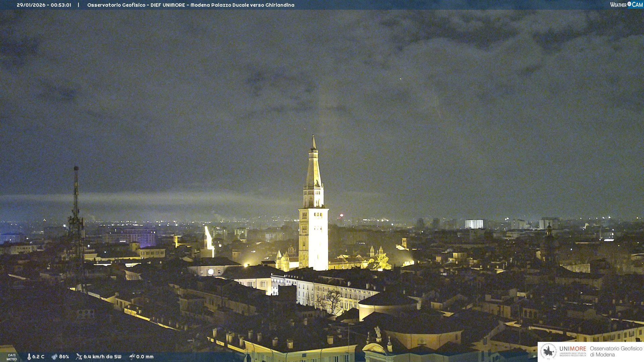This screenshot has height=362, width=644.
Task: Click the 6.4 km/h da SW wind reading
Action: [102, 357]
